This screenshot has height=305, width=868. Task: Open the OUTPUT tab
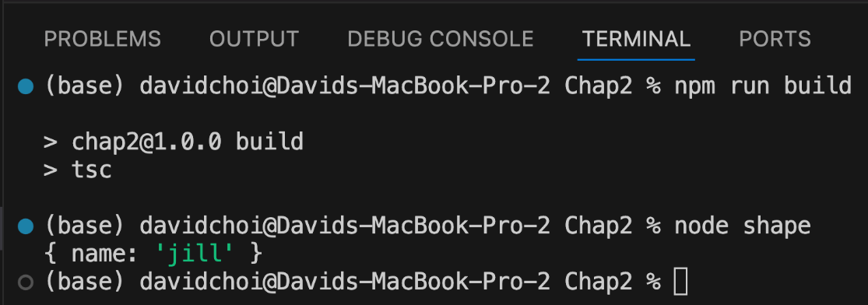(x=254, y=40)
